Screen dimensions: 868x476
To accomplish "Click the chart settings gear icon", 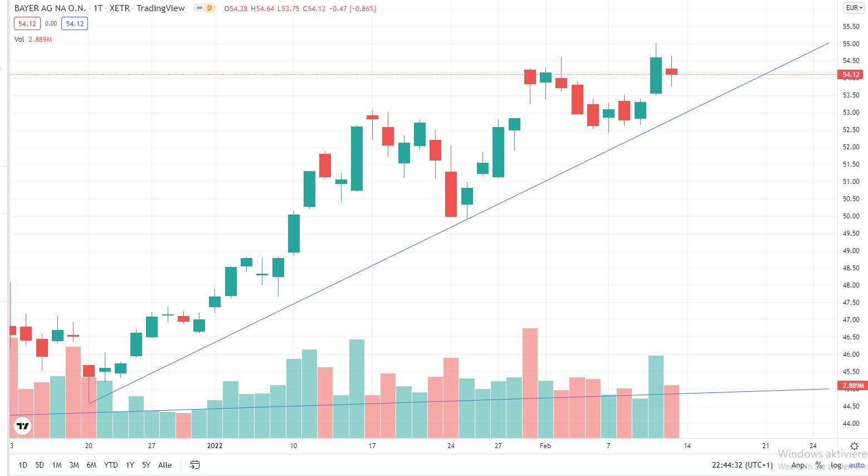I will (854, 446).
